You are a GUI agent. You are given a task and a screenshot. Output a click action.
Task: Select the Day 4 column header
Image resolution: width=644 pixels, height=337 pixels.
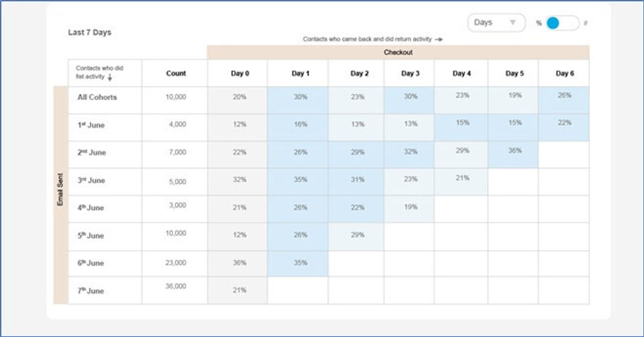462,73
